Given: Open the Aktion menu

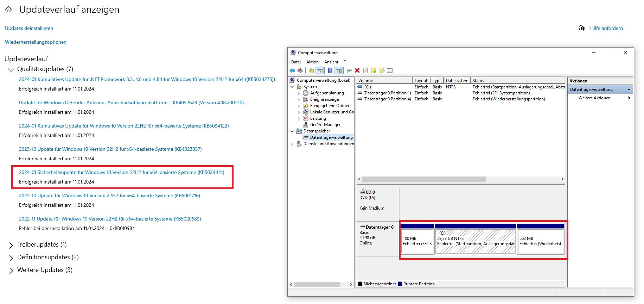Looking at the screenshot, I should point(312,62).
